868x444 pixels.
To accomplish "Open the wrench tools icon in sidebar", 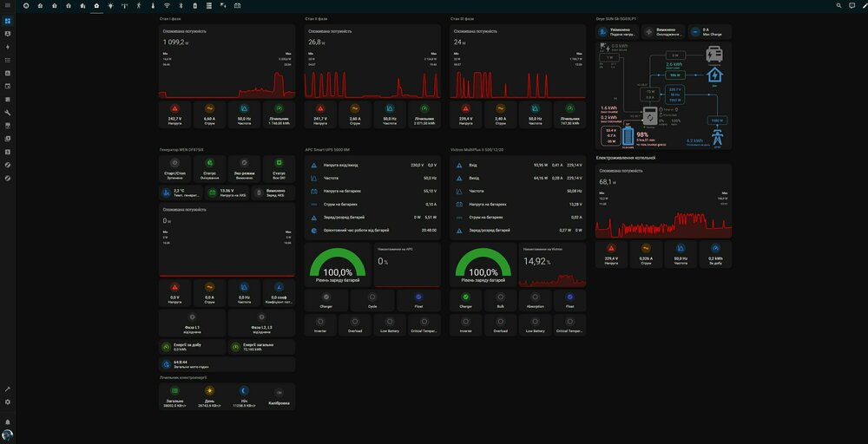I will pyautogui.click(x=8, y=113).
